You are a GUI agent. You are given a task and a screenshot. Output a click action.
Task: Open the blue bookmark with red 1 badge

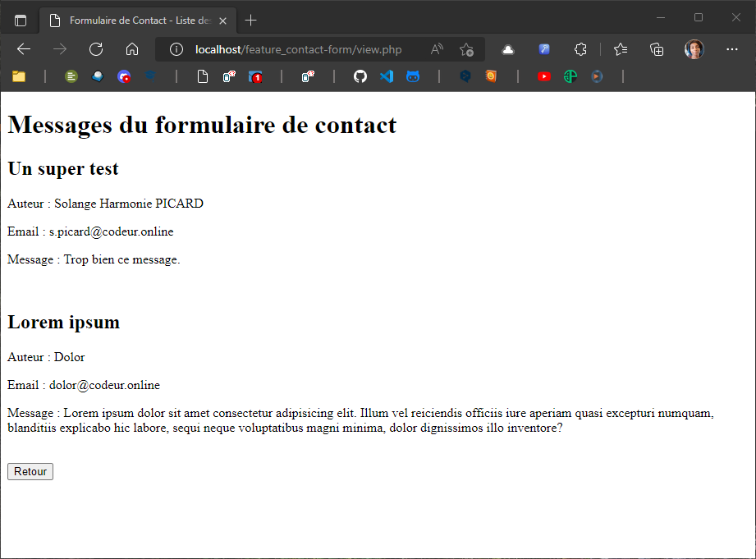tap(255, 76)
